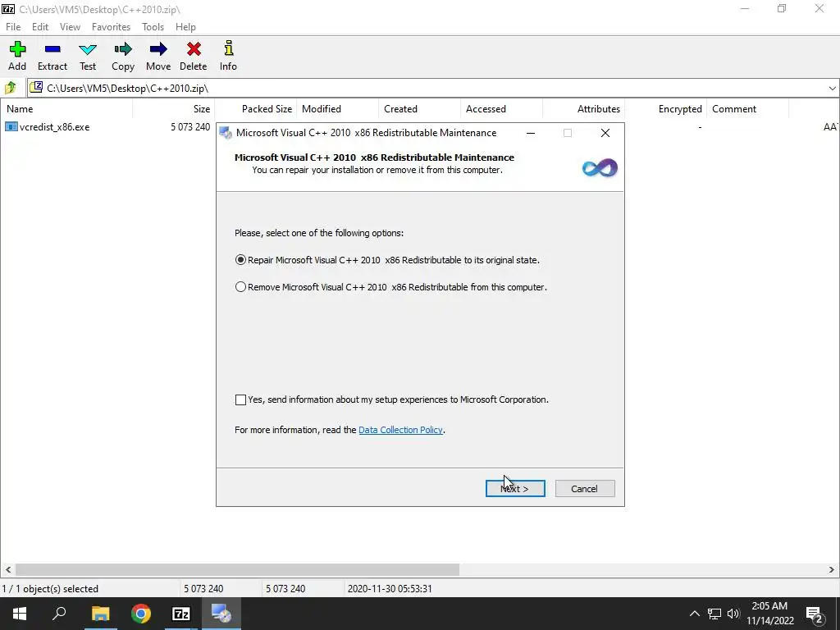Open the Help menu

pyautogui.click(x=185, y=27)
